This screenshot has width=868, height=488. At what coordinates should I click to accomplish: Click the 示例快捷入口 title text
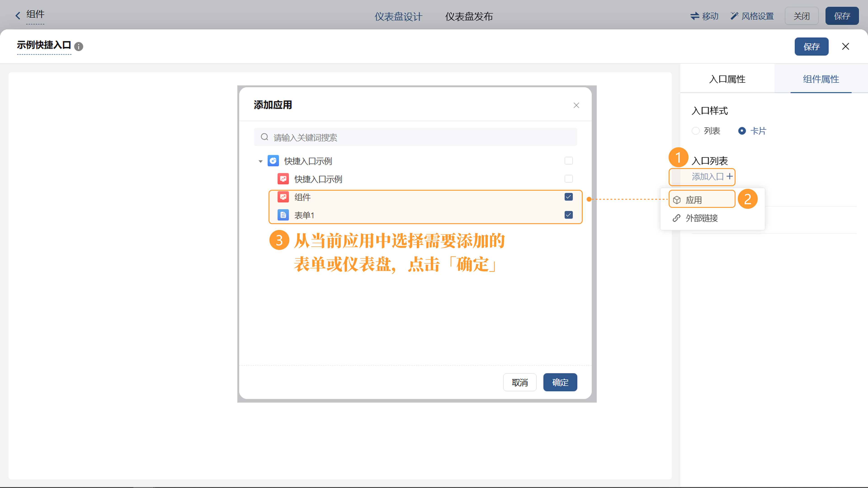(44, 45)
